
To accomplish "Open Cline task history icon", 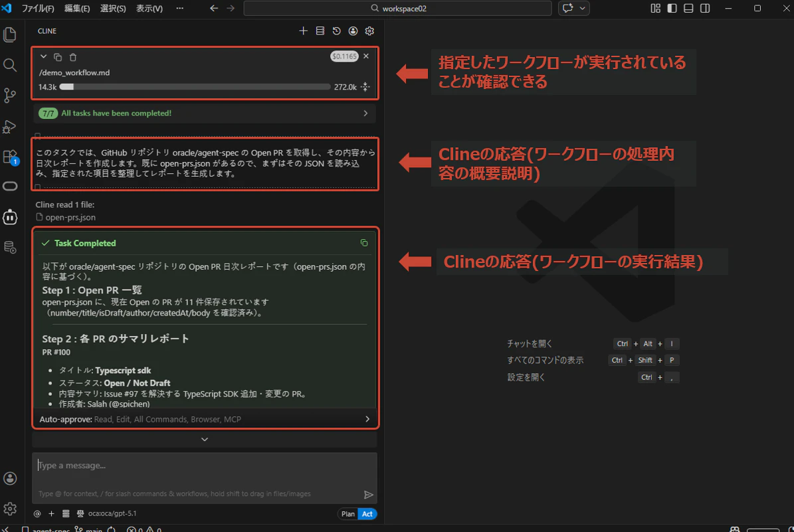I will (336, 31).
